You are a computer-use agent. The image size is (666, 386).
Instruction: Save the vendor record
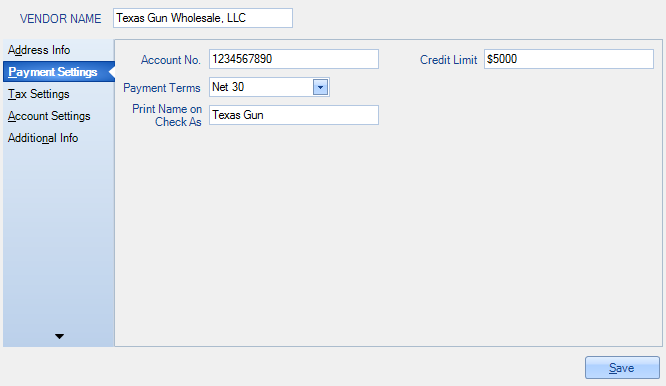[x=622, y=368]
